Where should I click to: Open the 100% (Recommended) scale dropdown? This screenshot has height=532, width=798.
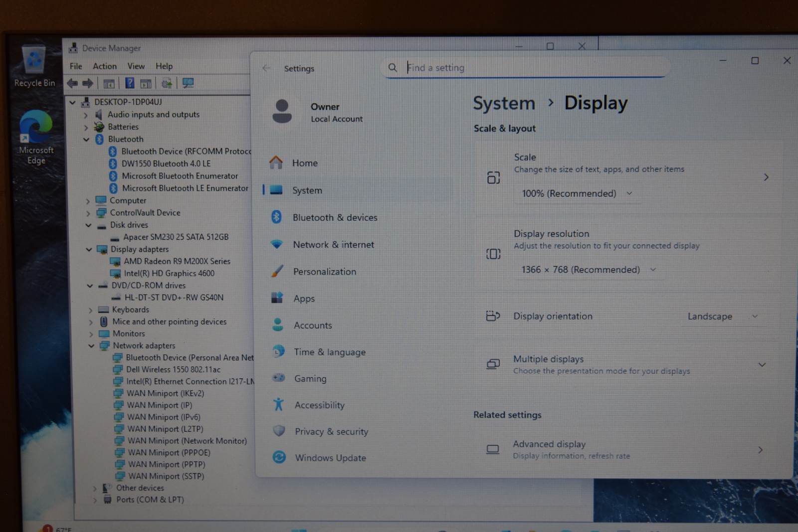coord(577,193)
